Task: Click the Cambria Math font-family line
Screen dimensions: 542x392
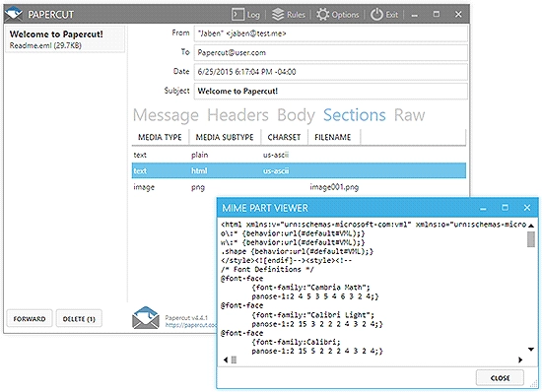Action: pos(311,288)
